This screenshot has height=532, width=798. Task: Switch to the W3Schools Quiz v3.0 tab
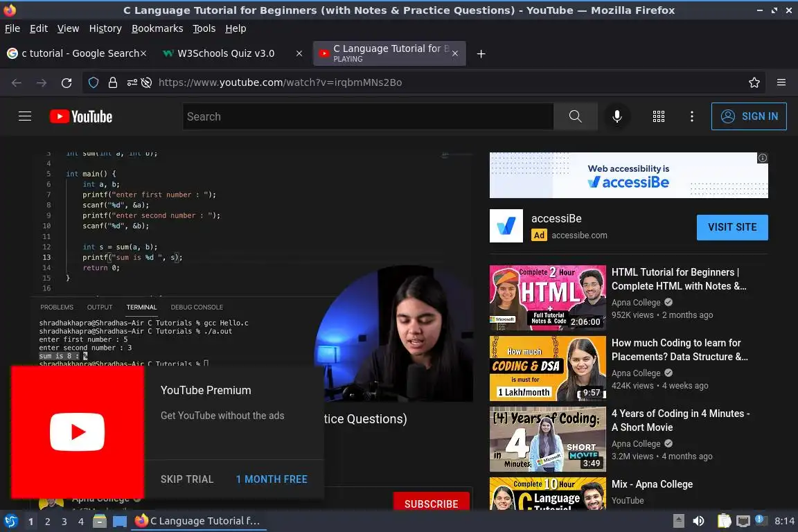pos(232,53)
